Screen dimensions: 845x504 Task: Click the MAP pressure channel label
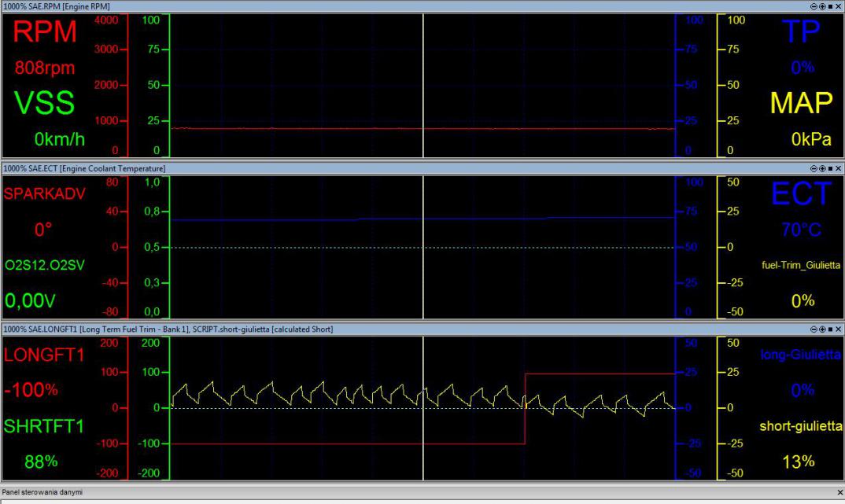pyautogui.click(x=800, y=104)
